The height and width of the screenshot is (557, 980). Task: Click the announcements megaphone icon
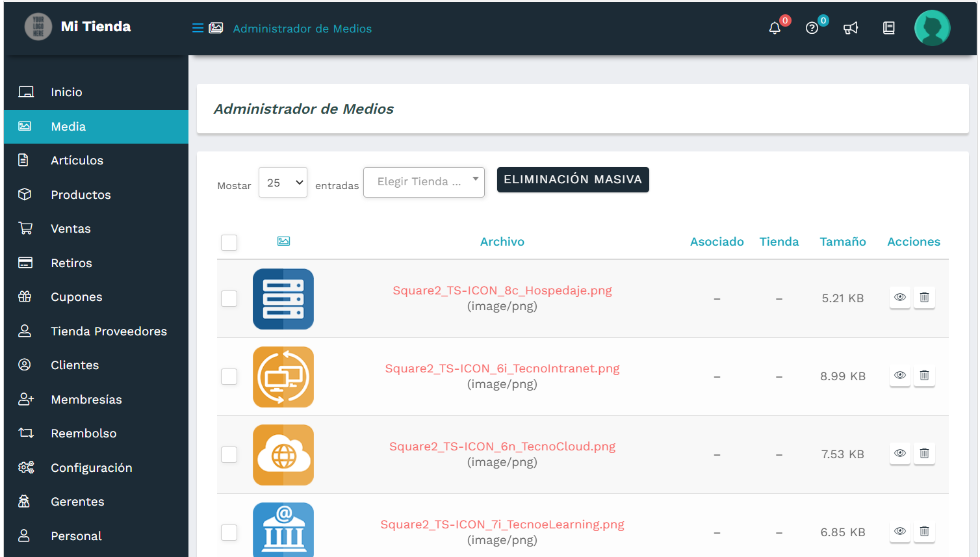point(851,28)
